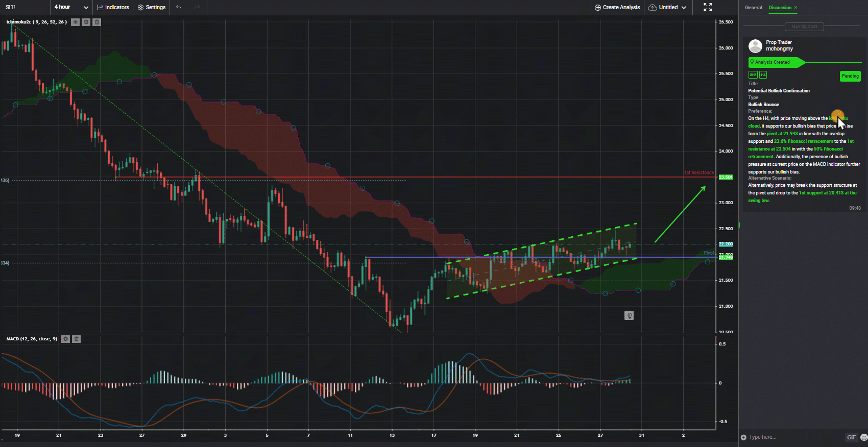This screenshot has height=447, width=868.
Task: Click the redo arrow icon
Action: click(197, 7)
